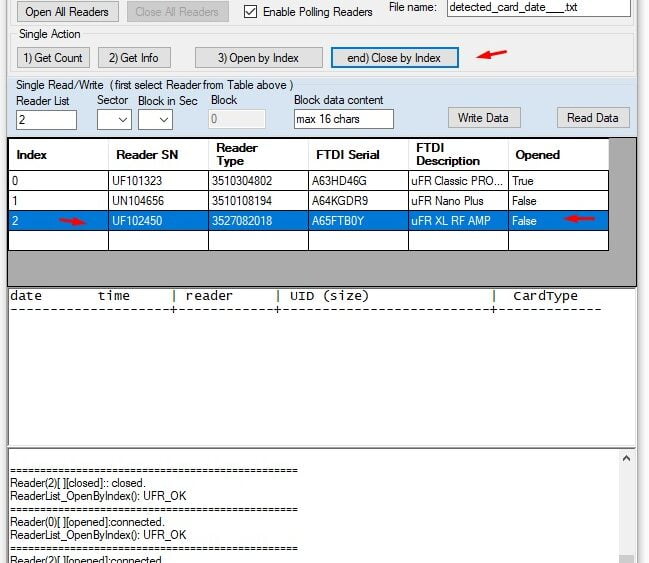This screenshot has height=563, width=649.
Task: Focus the Reader List input field
Action: pyautogui.click(x=46, y=120)
